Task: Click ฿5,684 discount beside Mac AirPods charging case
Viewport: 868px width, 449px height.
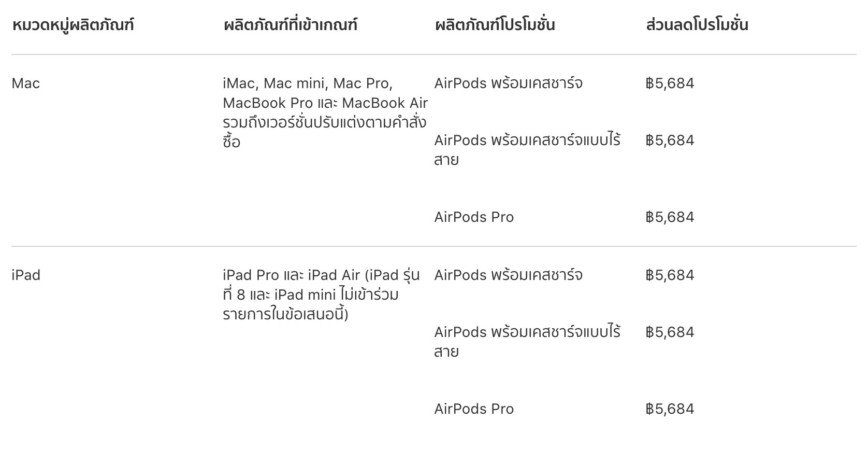Action: pyautogui.click(x=670, y=83)
